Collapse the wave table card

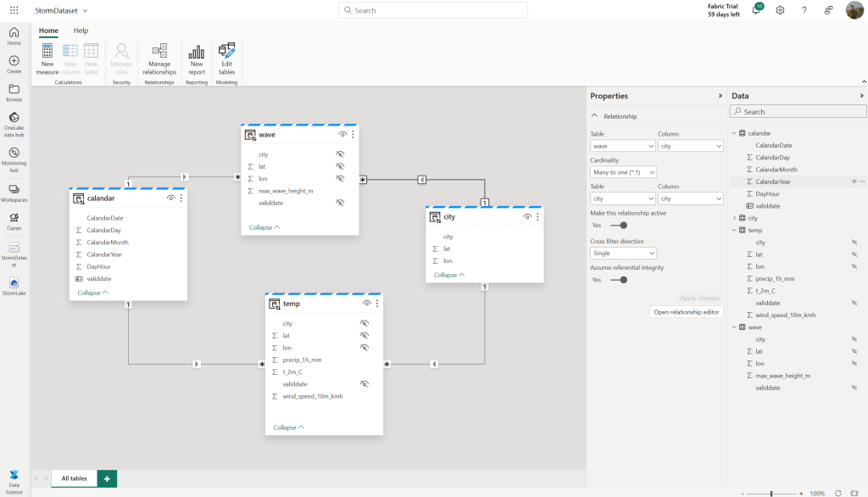[x=264, y=227]
